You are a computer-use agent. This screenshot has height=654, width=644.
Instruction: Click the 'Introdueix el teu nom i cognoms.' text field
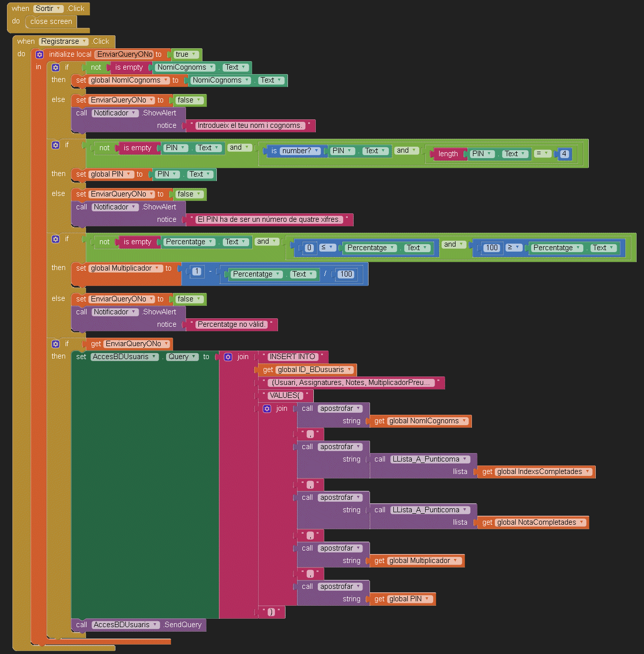[x=249, y=126]
